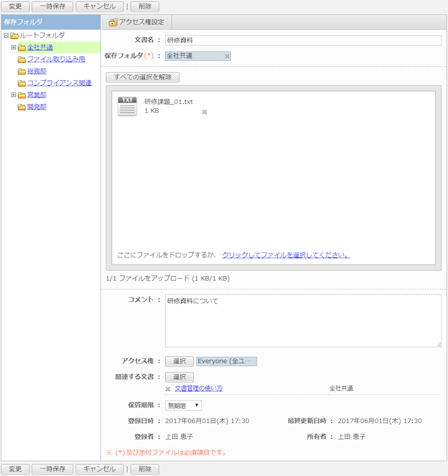Click the folder icon next to 総務部
Viewport: 448px width, 476px height.
tap(22, 71)
